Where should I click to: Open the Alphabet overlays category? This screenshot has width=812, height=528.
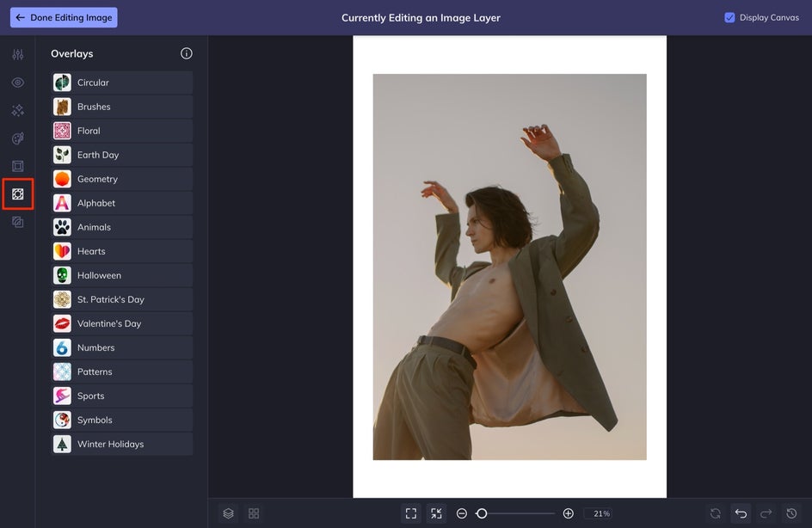[123, 203]
